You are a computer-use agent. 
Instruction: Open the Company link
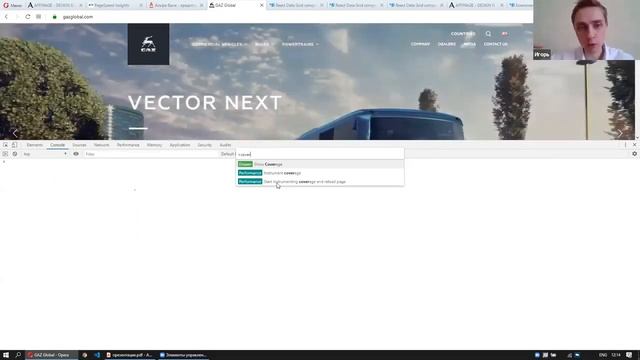(x=420, y=44)
